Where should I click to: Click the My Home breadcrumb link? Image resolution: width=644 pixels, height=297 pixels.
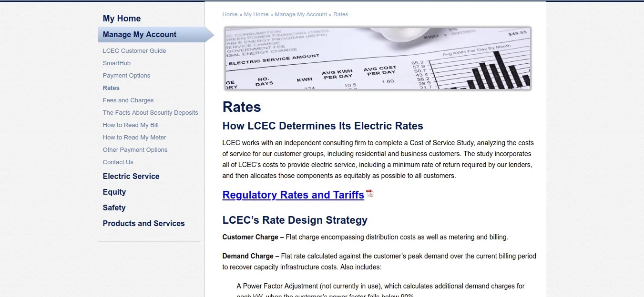[256, 14]
